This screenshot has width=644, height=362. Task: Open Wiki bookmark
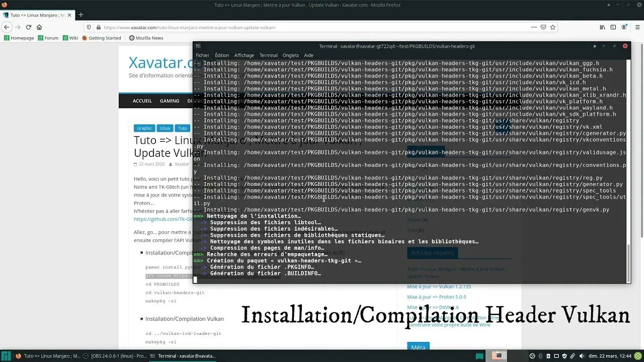70,38
